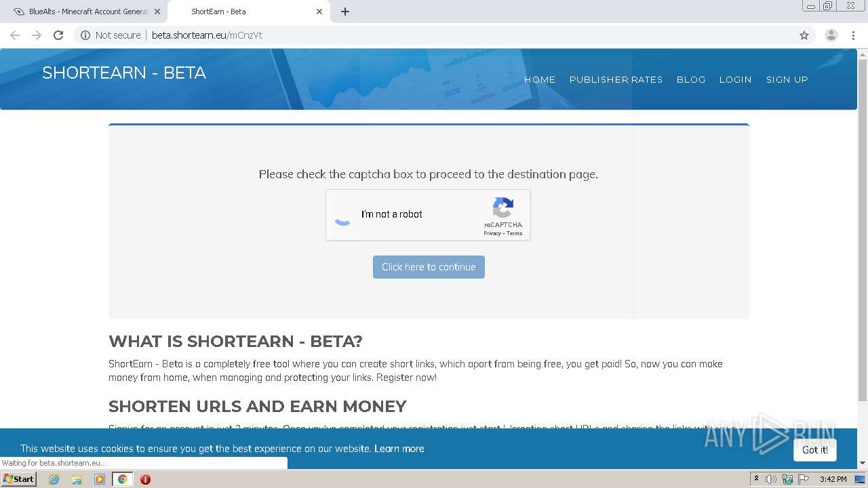The image size is (868, 488).
Task: Minimize the Chrome window
Action: 811,6
